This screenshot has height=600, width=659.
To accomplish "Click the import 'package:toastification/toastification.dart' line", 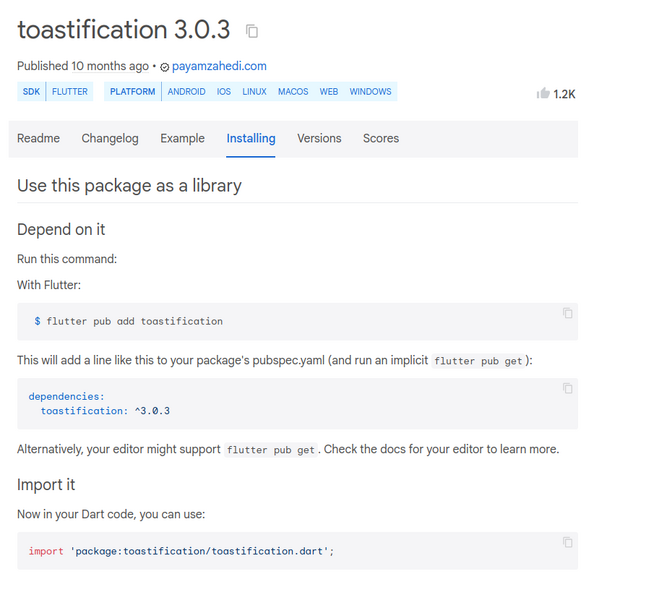I will [181, 551].
